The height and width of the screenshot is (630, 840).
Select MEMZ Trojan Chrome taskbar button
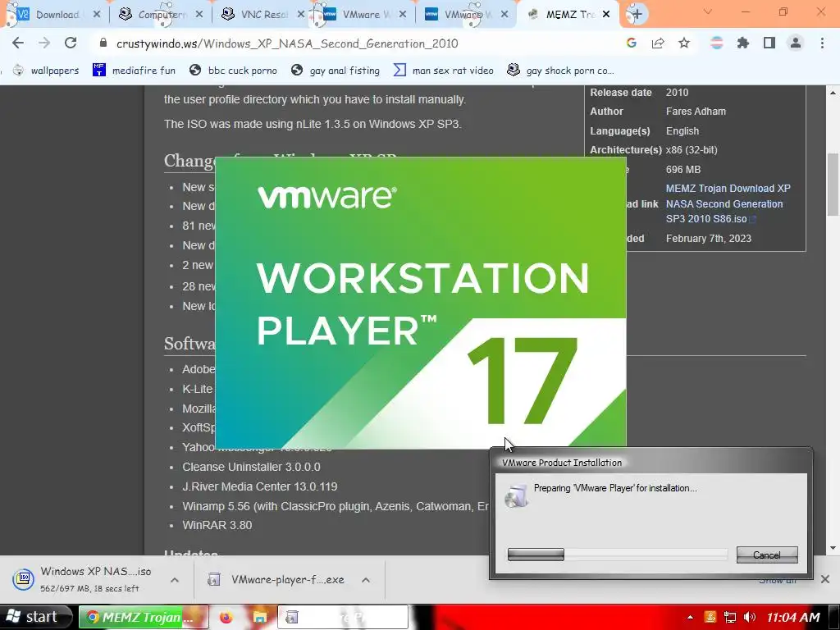143,617
